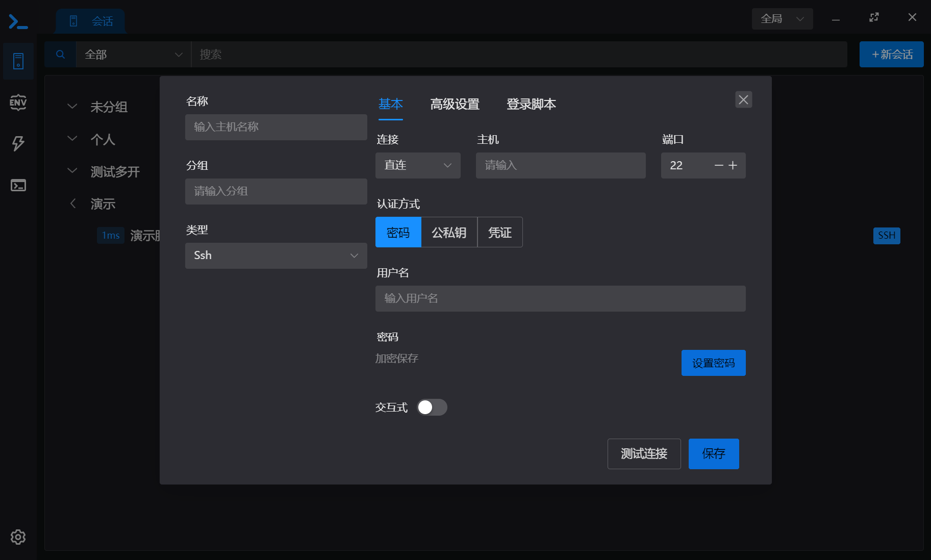Close the new session dialog
Screen dimensions: 931x560
click(x=743, y=99)
